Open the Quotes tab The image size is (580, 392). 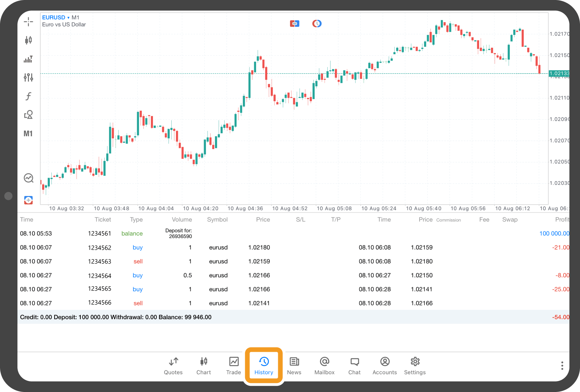[173, 366]
